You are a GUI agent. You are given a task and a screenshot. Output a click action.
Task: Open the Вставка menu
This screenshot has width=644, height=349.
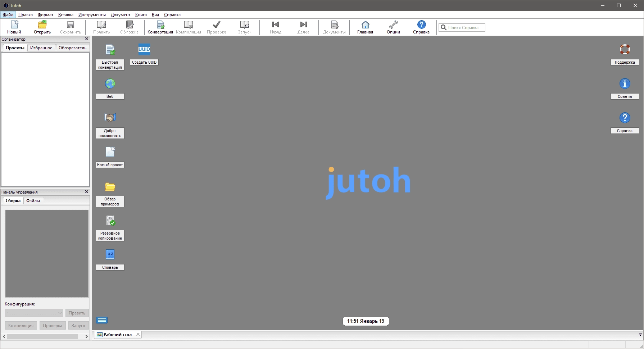(66, 15)
